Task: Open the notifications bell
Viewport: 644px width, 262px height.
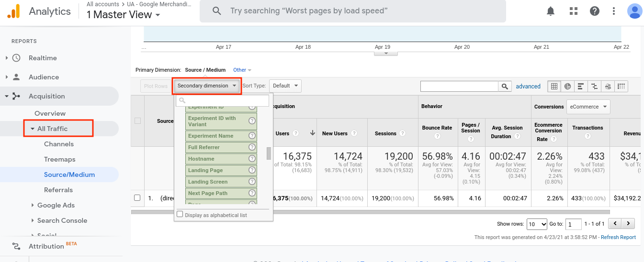Action: coord(551,11)
